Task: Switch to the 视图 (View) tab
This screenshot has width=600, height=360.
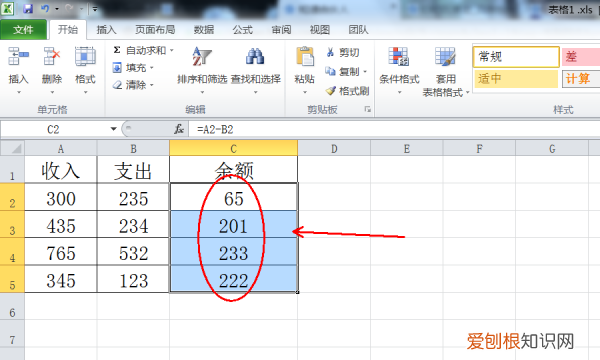Action: coord(320,29)
